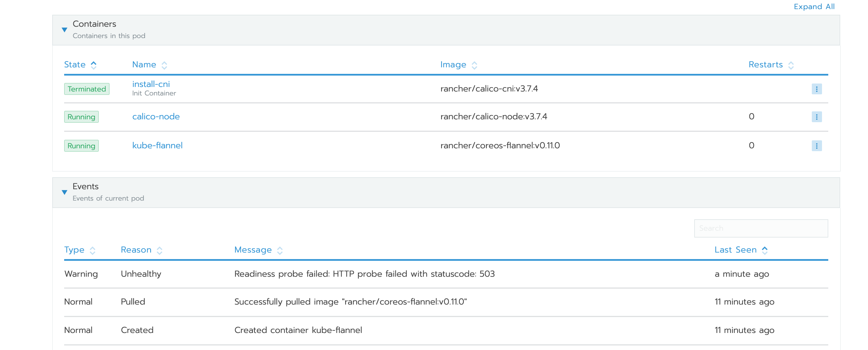This screenshot has width=868, height=350.
Task: Open actions menu for install-cni container
Action: 817,89
